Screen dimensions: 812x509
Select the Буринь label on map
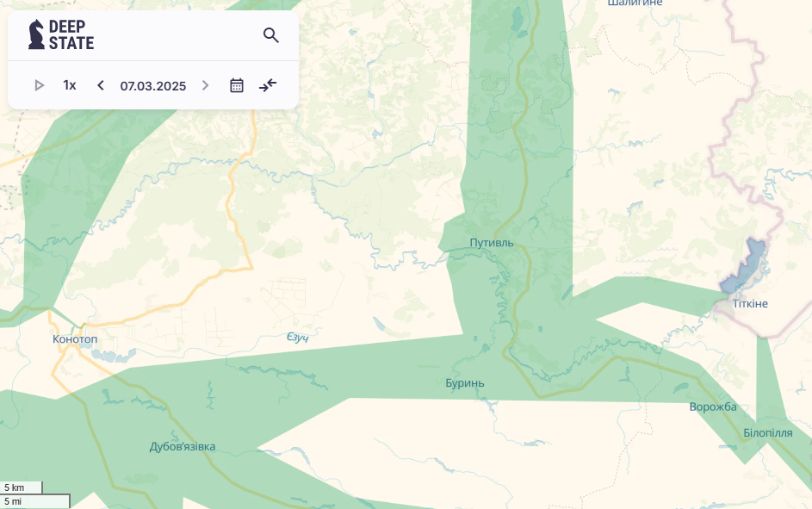(x=464, y=383)
